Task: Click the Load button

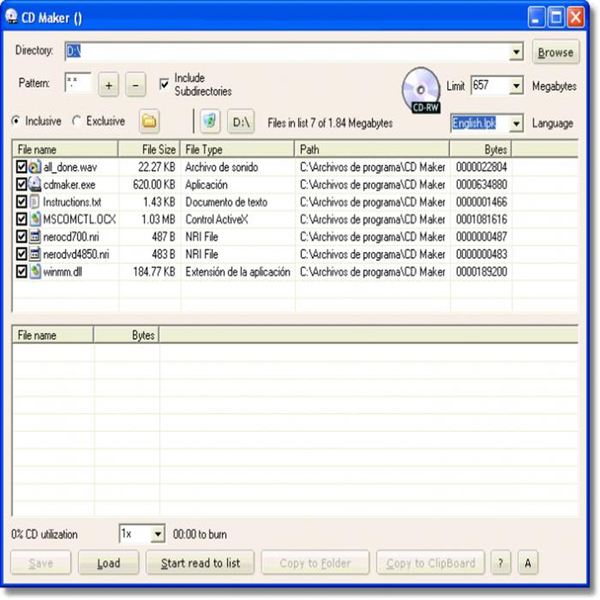Action: tap(109, 562)
